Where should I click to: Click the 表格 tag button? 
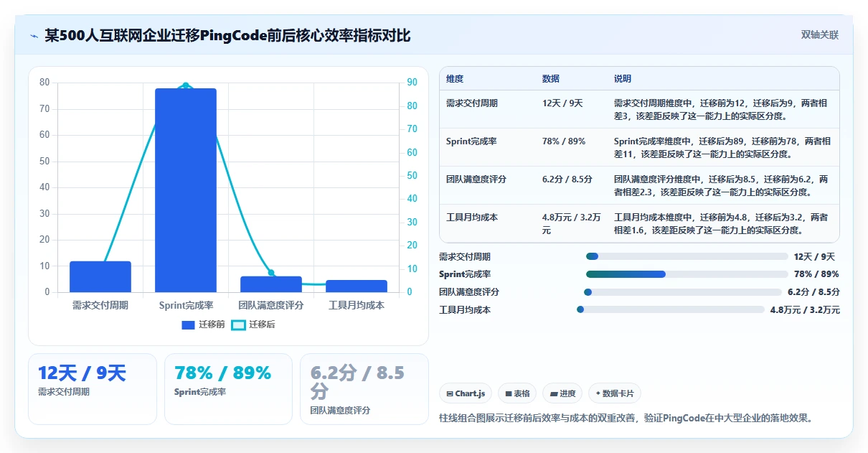click(x=517, y=393)
